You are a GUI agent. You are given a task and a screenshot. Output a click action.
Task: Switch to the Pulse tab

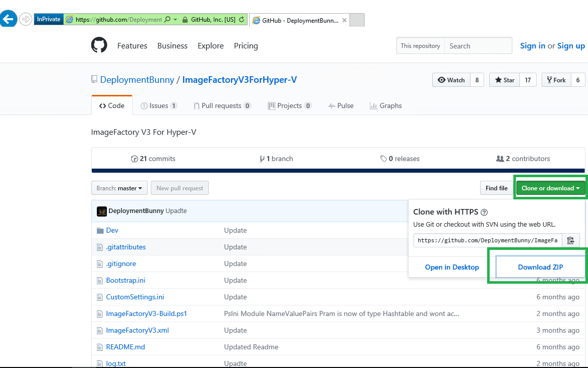click(341, 106)
